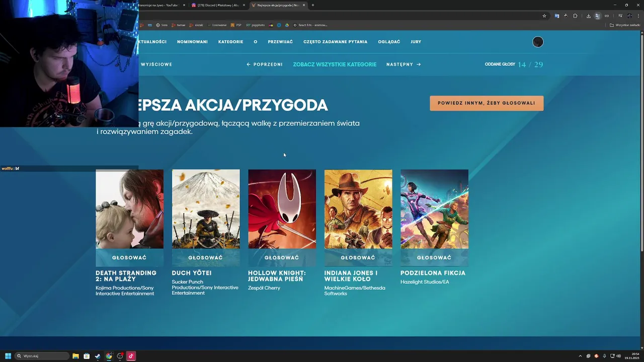Screen dimensions: 644x362
Task: Open the Przewijać menu item
Action: [x=280, y=42]
